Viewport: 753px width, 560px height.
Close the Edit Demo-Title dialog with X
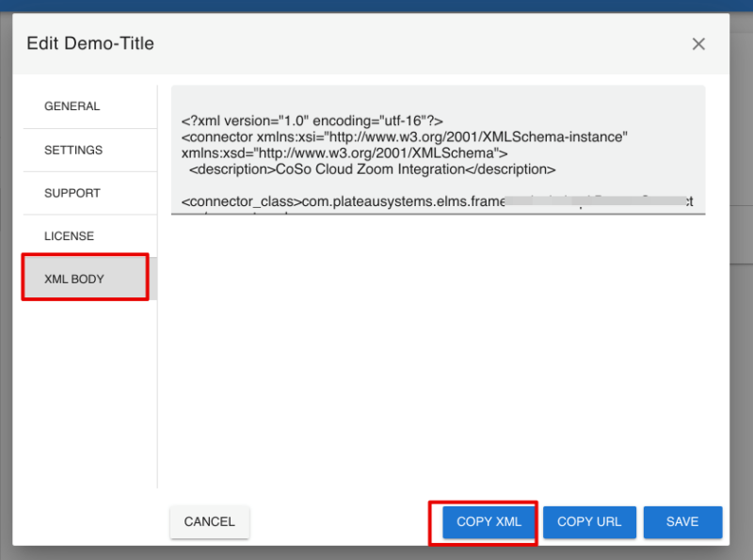tap(698, 44)
